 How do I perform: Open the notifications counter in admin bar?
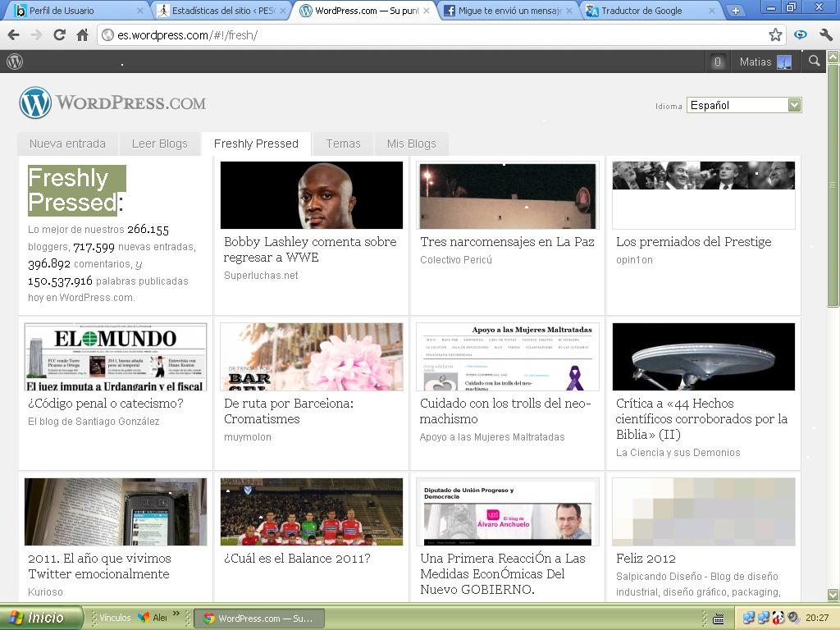coord(718,62)
